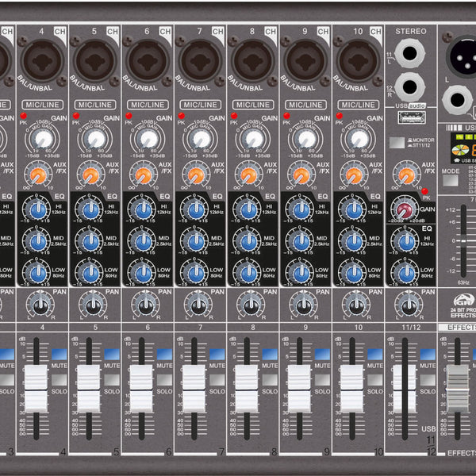Click the channel 7 combo input jack
Viewport: 476px width, 476px height.
tap(201, 60)
